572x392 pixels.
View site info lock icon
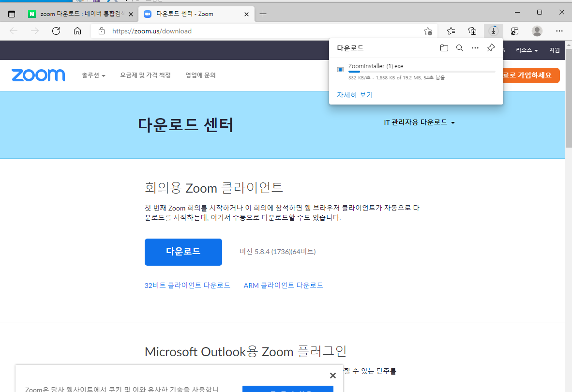(x=102, y=31)
